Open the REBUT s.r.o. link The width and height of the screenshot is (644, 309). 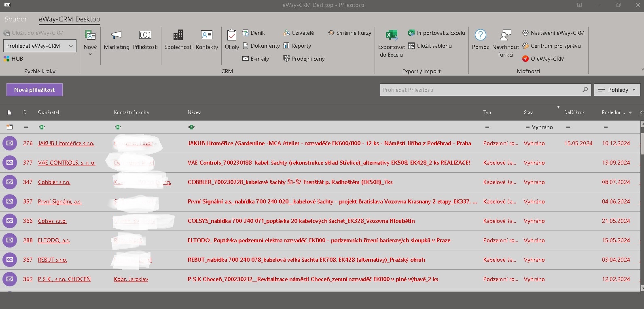pos(53,260)
